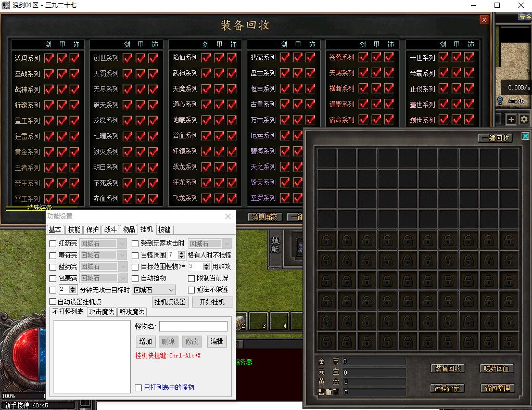532x410 pixels.
Task: Uncheck 飞龙系列 accessory checkbox
Action: tap(232, 198)
